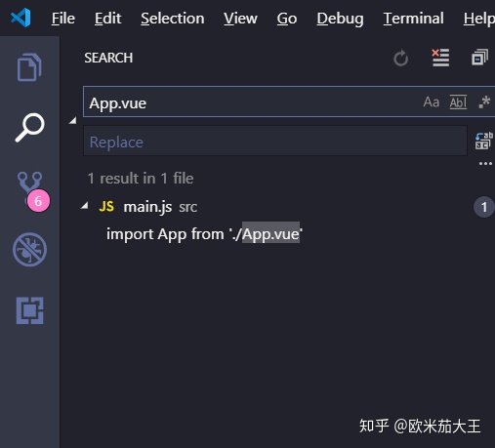Open the File menu
Screen dimensions: 495x448
pos(63,19)
